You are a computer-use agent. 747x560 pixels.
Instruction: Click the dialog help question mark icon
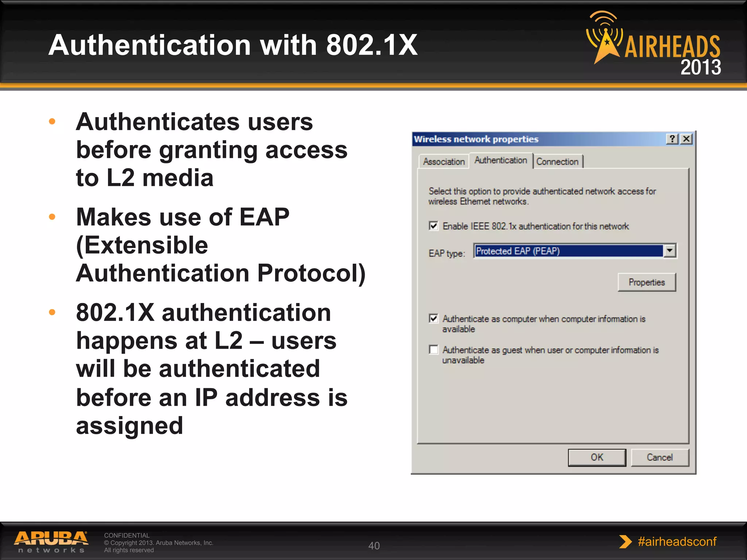tap(672, 139)
